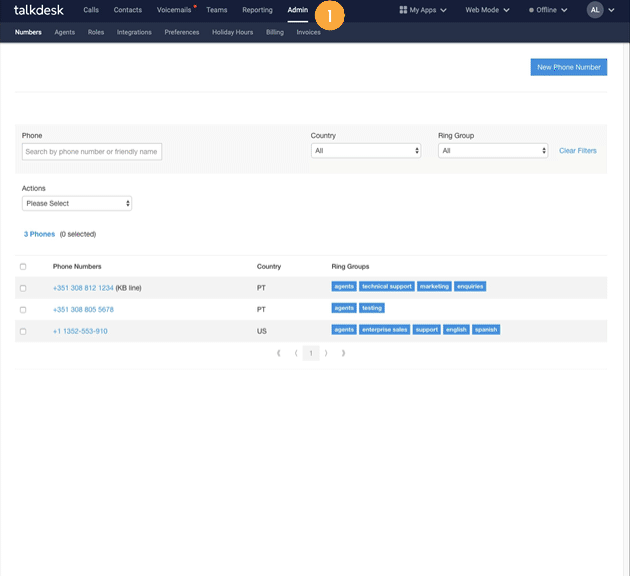
Task: Click the Clear Filters link
Action: [x=577, y=151]
